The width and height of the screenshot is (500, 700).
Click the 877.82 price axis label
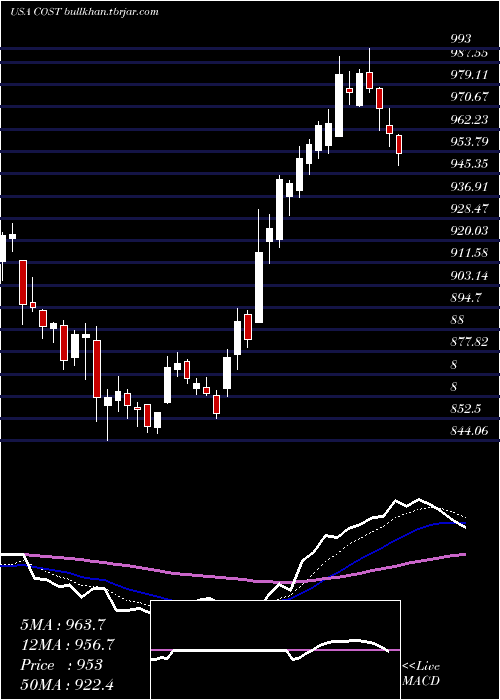point(469,342)
